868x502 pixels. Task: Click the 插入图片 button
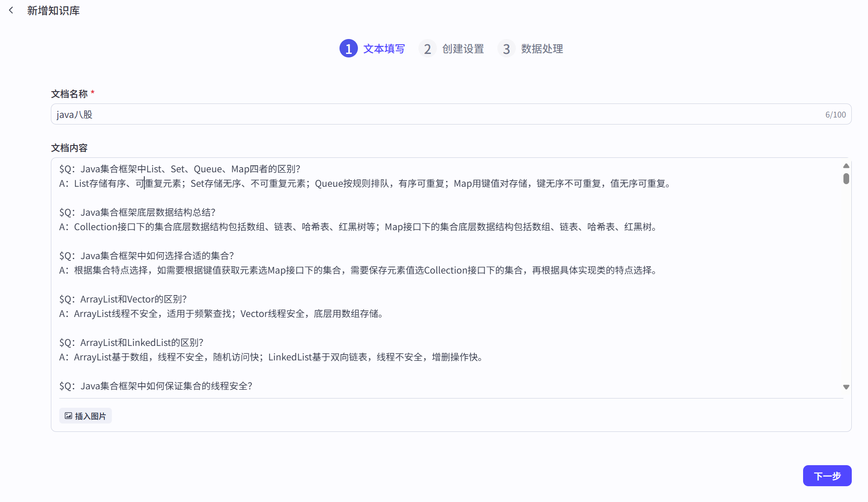[86, 416]
